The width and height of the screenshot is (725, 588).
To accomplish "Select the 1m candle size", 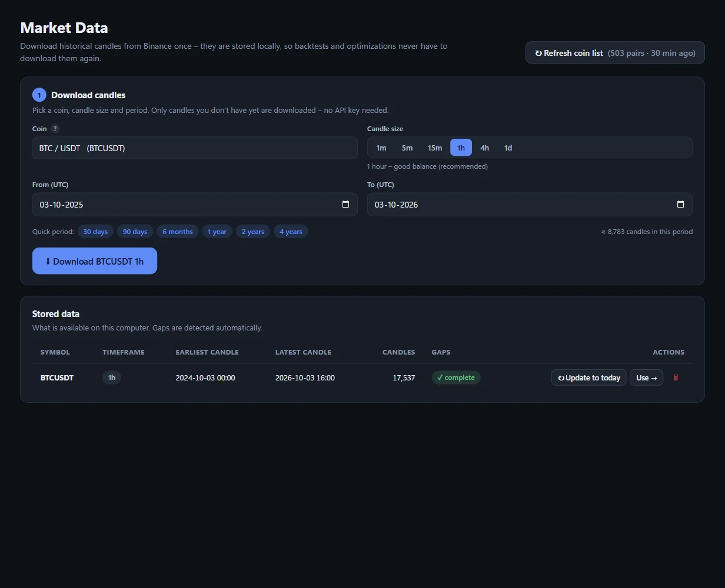I will pyautogui.click(x=381, y=148).
